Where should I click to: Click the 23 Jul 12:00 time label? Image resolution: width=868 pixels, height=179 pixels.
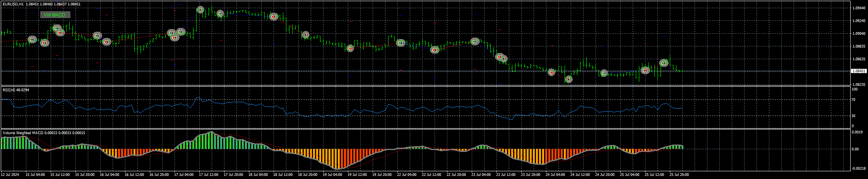[x=506, y=175]
